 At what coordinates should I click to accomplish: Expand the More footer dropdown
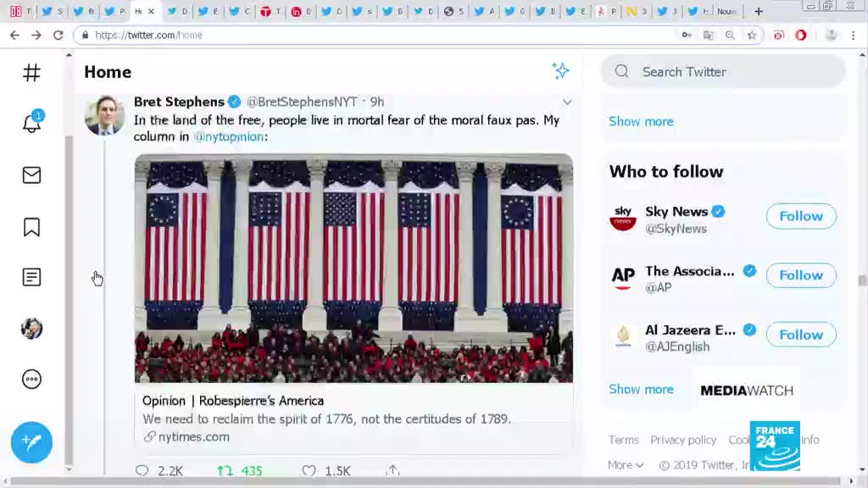626,465
